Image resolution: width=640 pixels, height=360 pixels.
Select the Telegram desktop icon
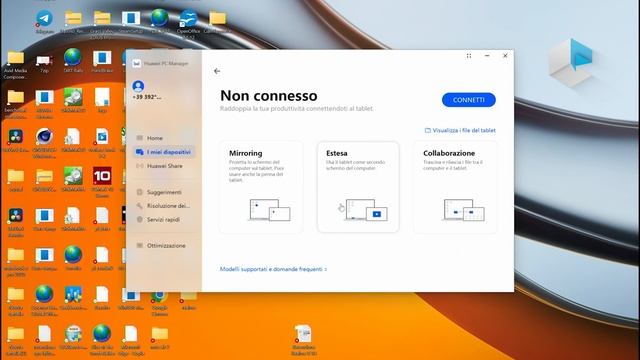click(44, 22)
